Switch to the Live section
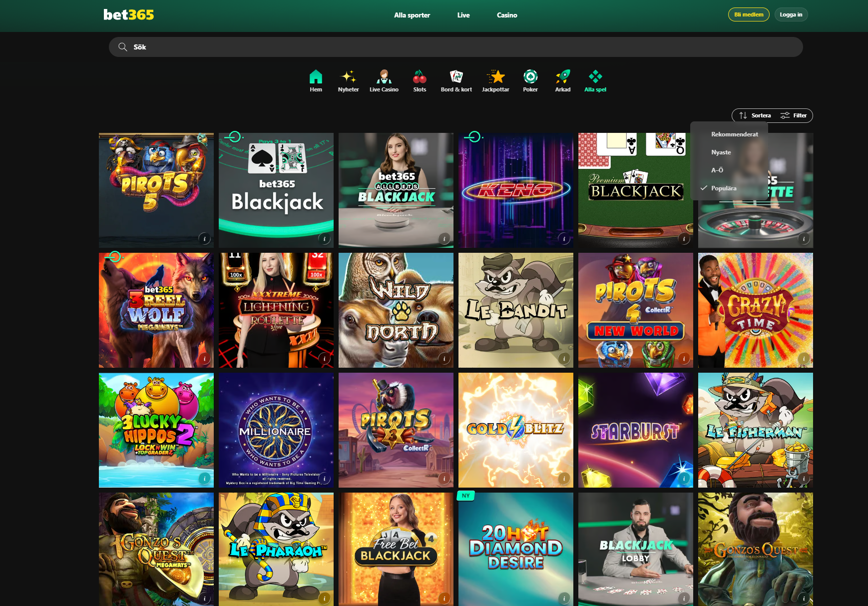868x606 pixels. [x=463, y=15]
